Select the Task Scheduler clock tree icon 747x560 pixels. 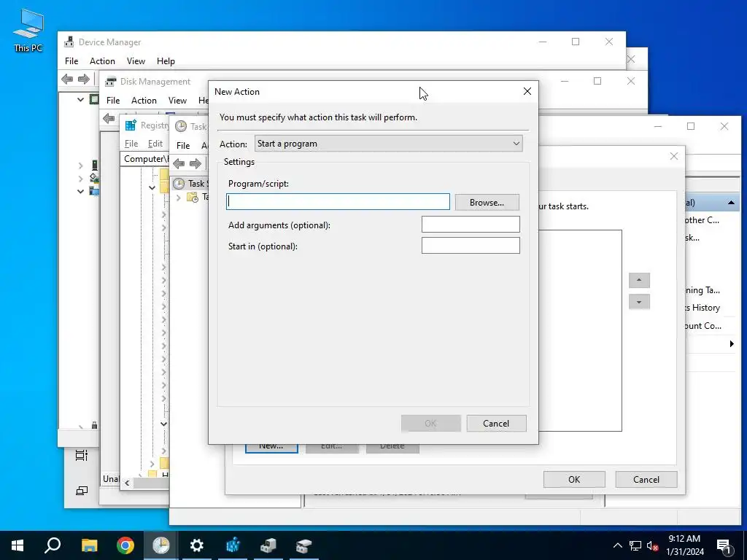tap(179, 183)
